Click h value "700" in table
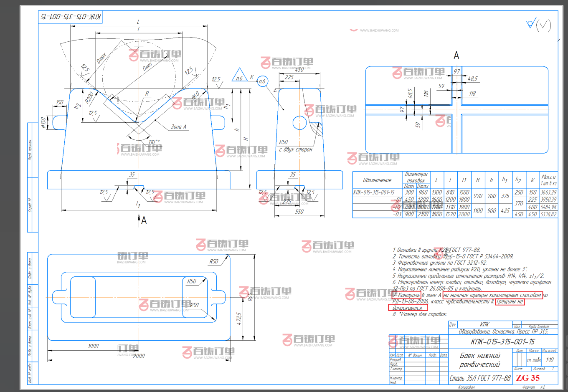Viewport: 568px width, 392px height. 492,196
